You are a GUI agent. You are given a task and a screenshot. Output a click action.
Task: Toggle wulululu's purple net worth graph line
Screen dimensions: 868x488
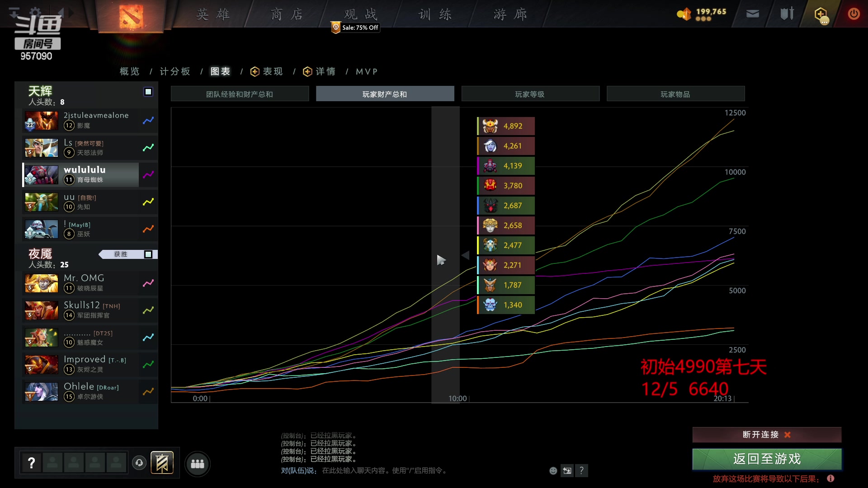148,175
